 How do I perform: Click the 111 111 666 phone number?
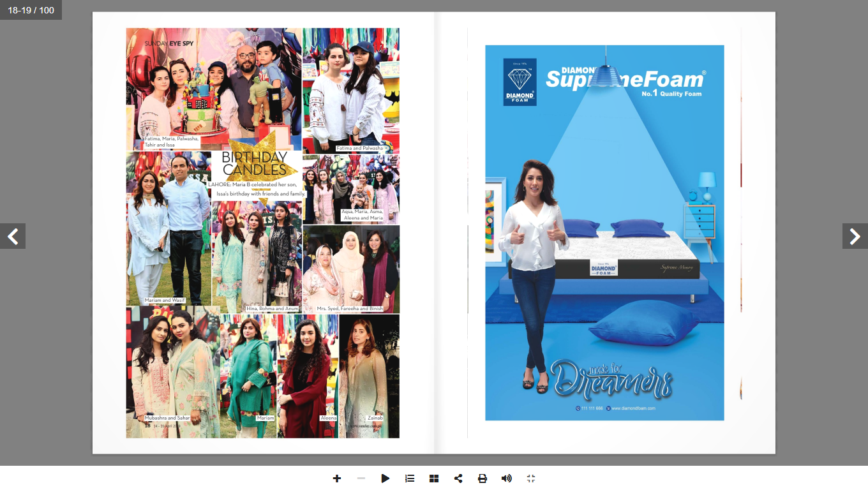point(589,408)
